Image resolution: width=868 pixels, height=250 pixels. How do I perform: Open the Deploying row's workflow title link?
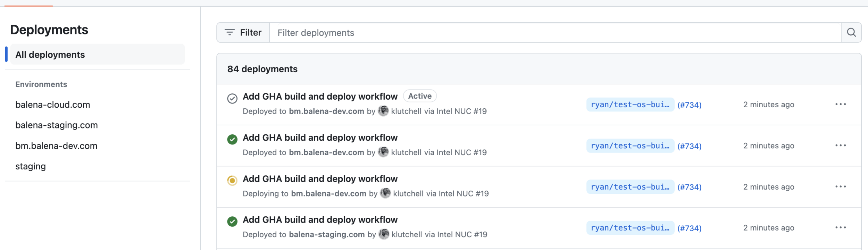tap(320, 179)
